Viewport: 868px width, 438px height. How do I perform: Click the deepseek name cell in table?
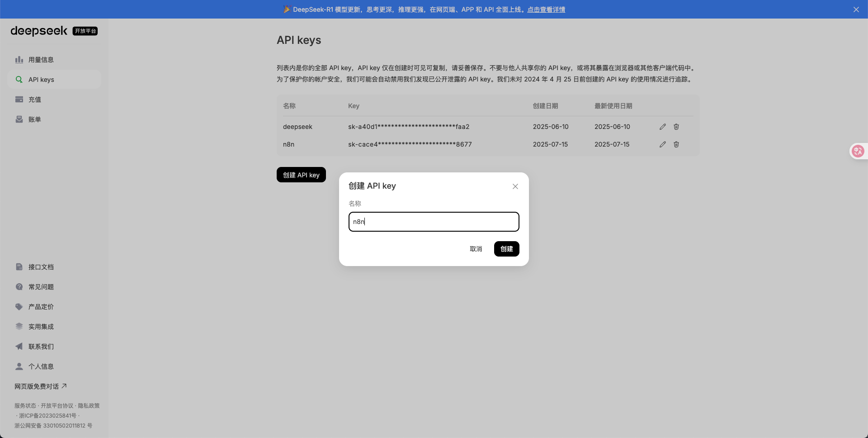point(297,127)
